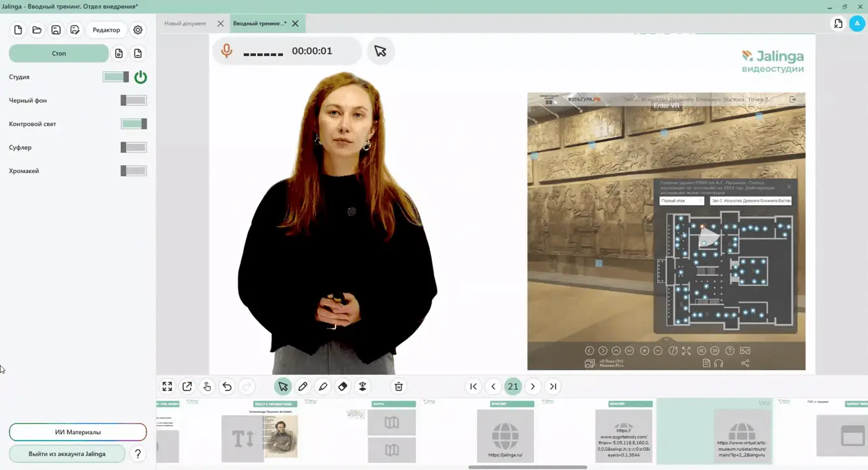Select the pencil drawing tool
This screenshot has height=470, width=868.
pos(303,386)
